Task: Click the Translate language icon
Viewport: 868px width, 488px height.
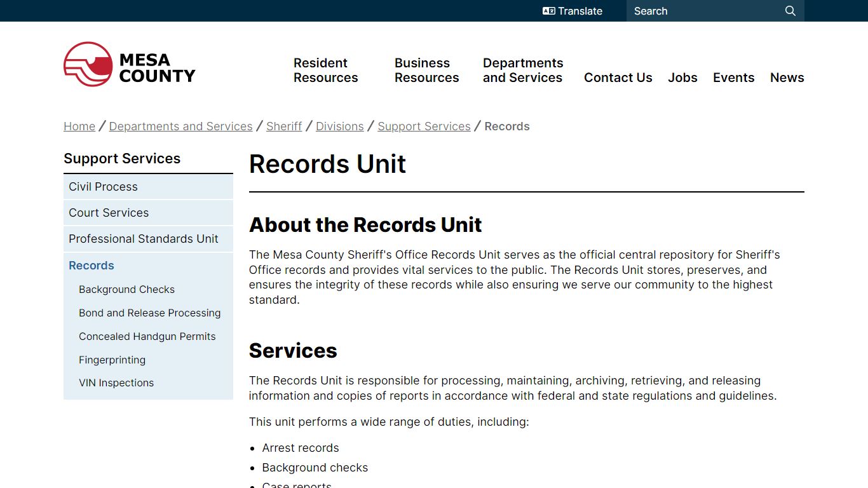Action: [x=549, y=11]
